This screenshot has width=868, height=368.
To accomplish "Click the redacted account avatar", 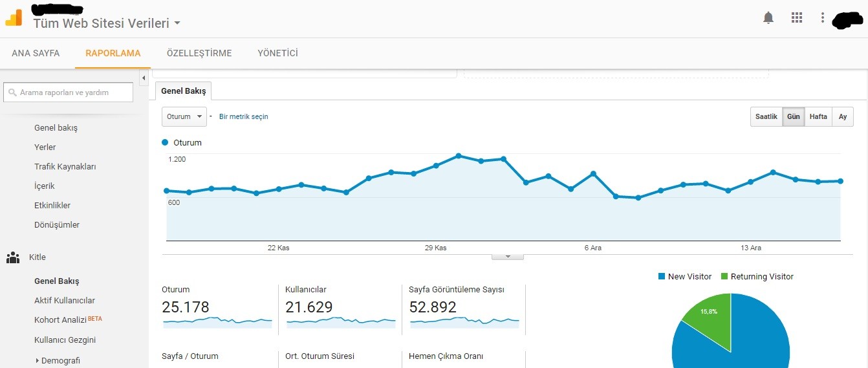I will click(848, 19).
